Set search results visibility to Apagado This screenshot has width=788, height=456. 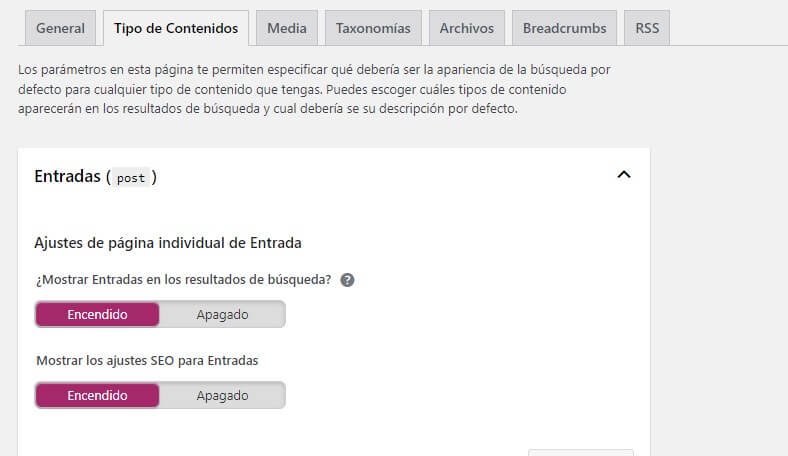[222, 314]
